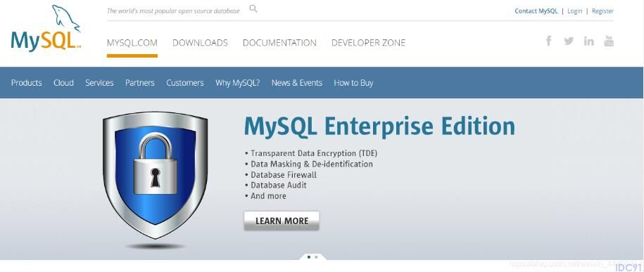The image size is (644, 272).
Task: Open the Contact MySQL link
Action: point(536,11)
